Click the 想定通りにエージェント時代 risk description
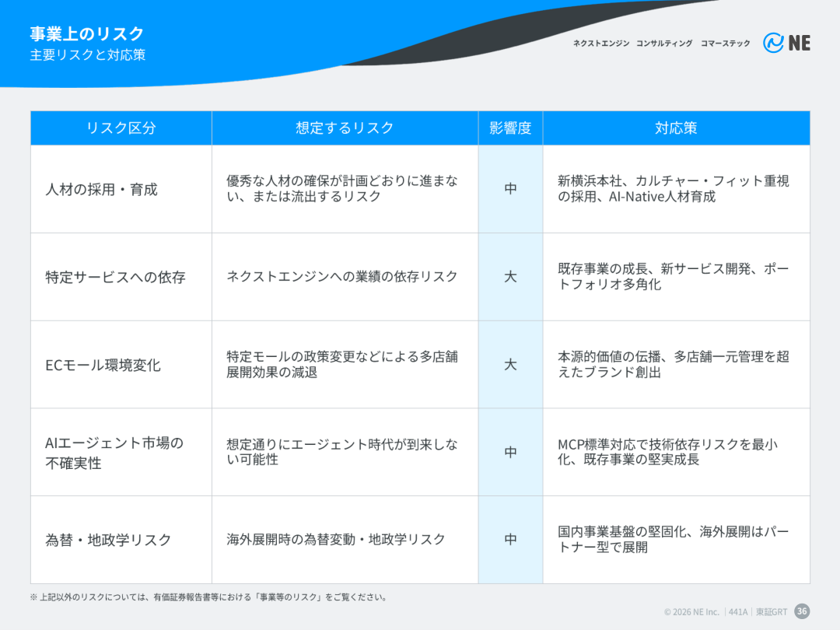The height and width of the screenshot is (630, 840). point(345,452)
